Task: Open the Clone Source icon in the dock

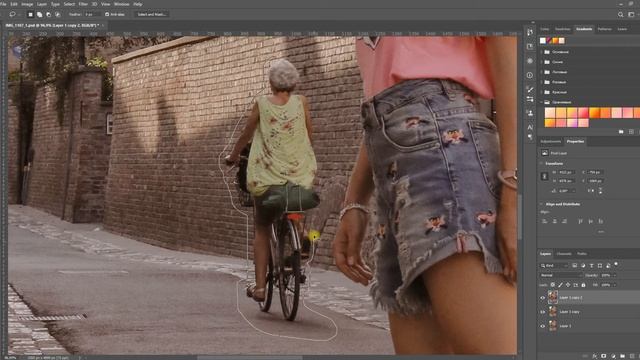Action: tap(530, 113)
